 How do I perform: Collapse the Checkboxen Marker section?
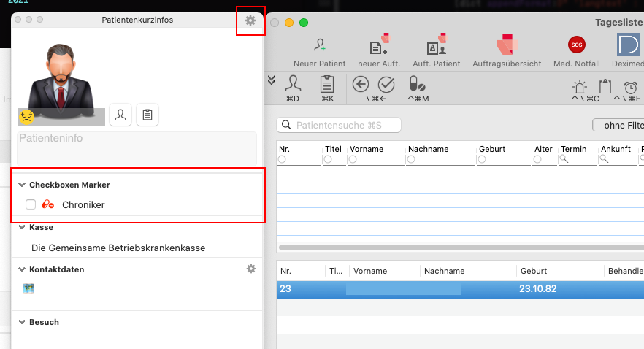22,185
